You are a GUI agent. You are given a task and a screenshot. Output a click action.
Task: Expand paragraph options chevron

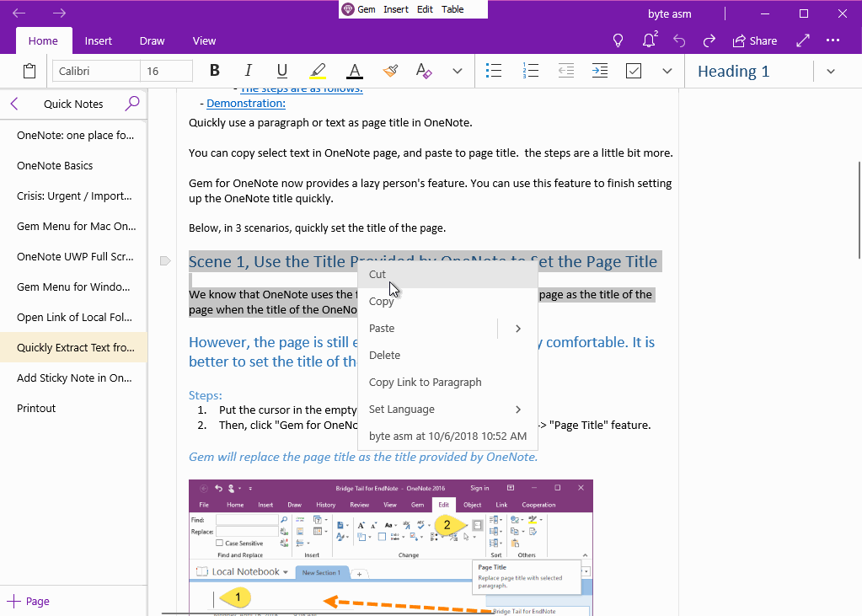point(667,71)
